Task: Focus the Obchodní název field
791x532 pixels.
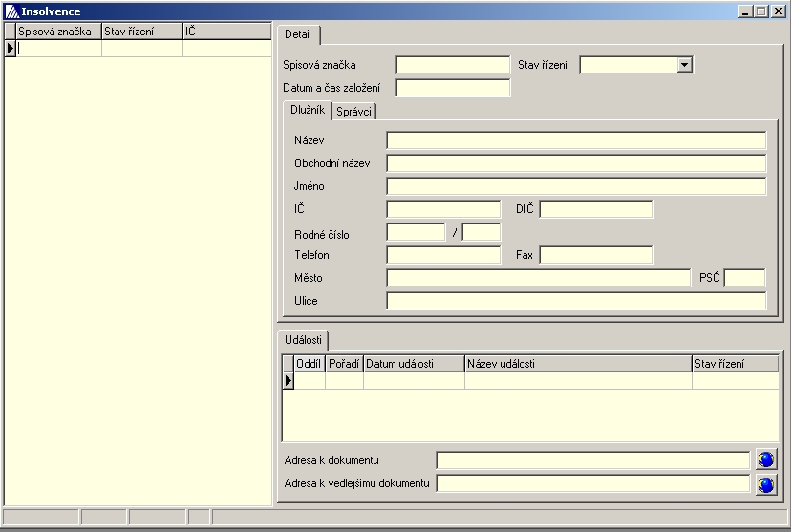Action: (576, 163)
